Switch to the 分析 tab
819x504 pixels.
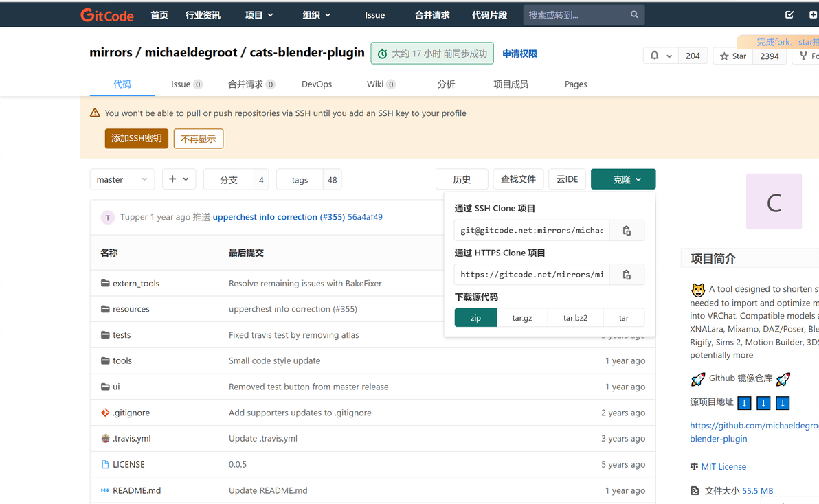click(446, 84)
